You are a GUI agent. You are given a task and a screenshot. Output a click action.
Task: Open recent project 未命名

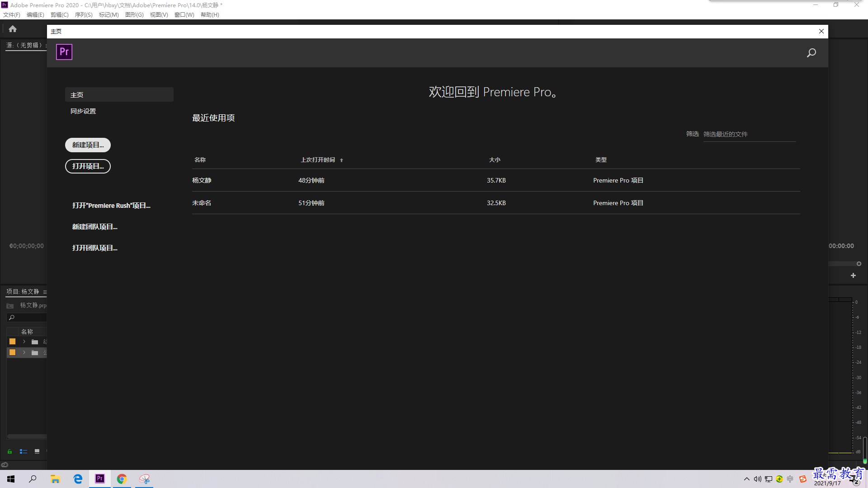(x=496, y=203)
